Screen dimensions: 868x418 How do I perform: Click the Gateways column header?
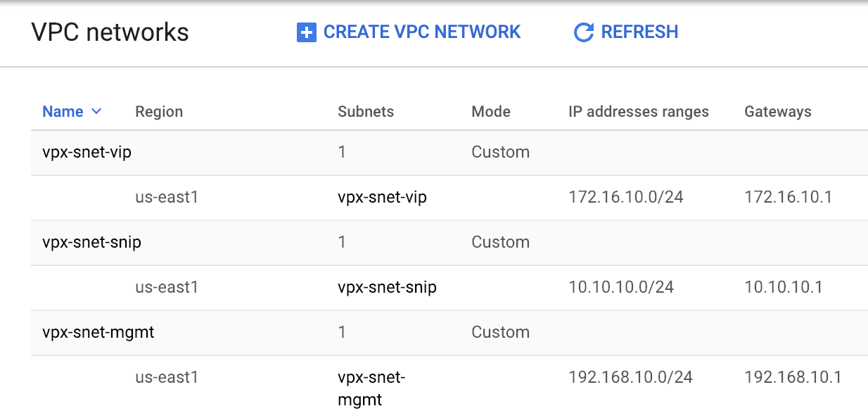pyautogui.click(x=778, y=111)
